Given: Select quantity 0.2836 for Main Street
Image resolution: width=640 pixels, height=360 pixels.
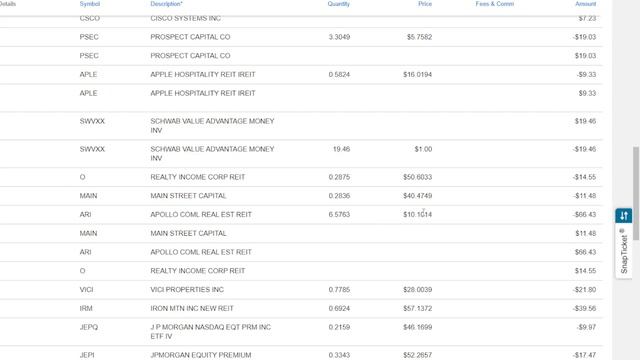Looking at the screenshot, I should click(x=339, y=196).
